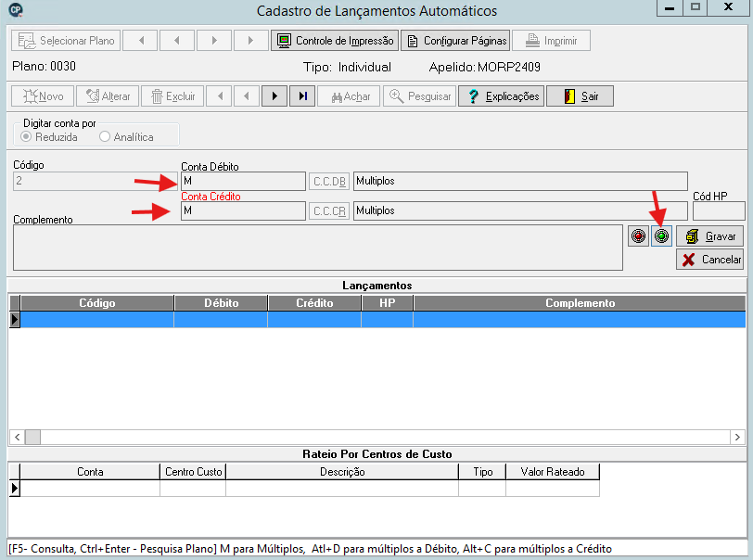753x560 pixels.
Task: Click the Descrição column header
Action: pyautogui.click(x=342, y=472)
